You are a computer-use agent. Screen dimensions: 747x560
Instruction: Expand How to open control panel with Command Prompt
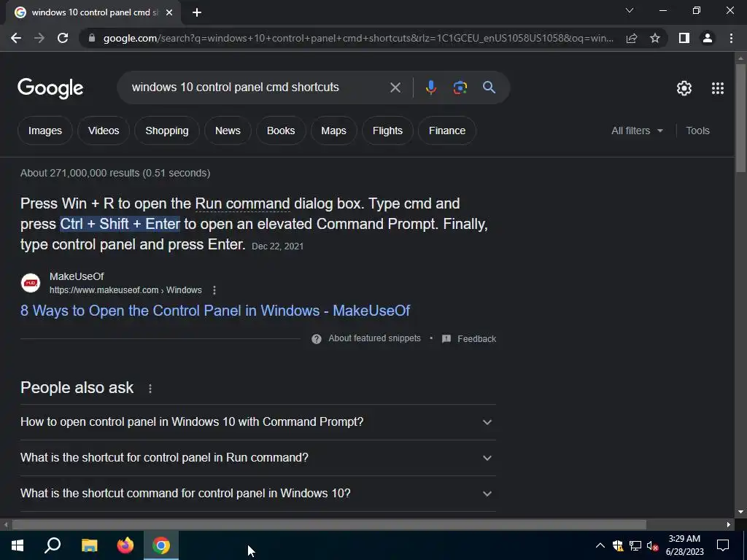(258, 422)
